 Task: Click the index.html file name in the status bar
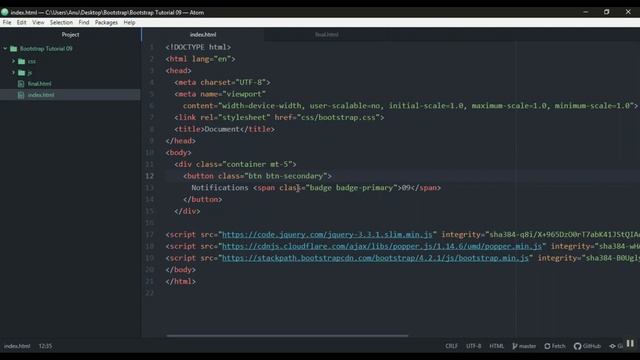coord(17,346)
